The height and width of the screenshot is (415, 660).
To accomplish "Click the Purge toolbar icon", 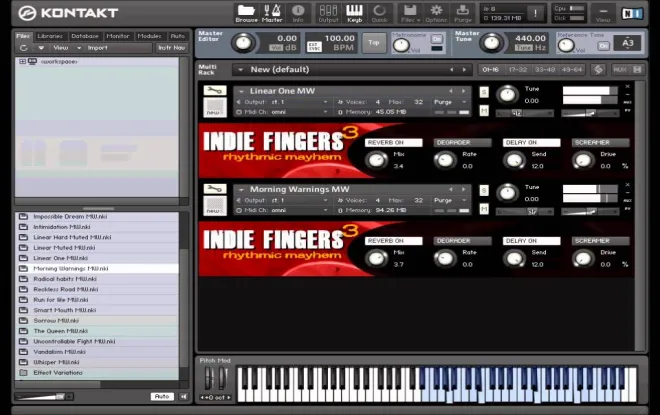I will pyautogui.click(x=463, y=13).
